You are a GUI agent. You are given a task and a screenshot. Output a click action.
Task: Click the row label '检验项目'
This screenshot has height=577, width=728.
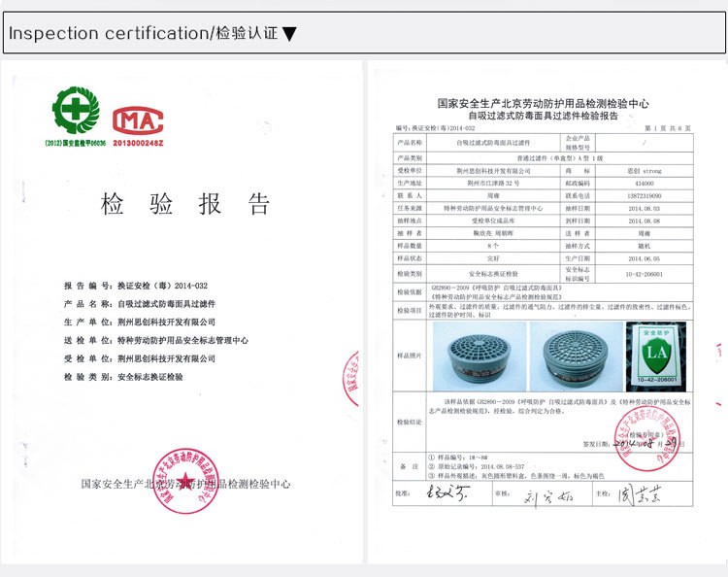[x=410, y=310]
